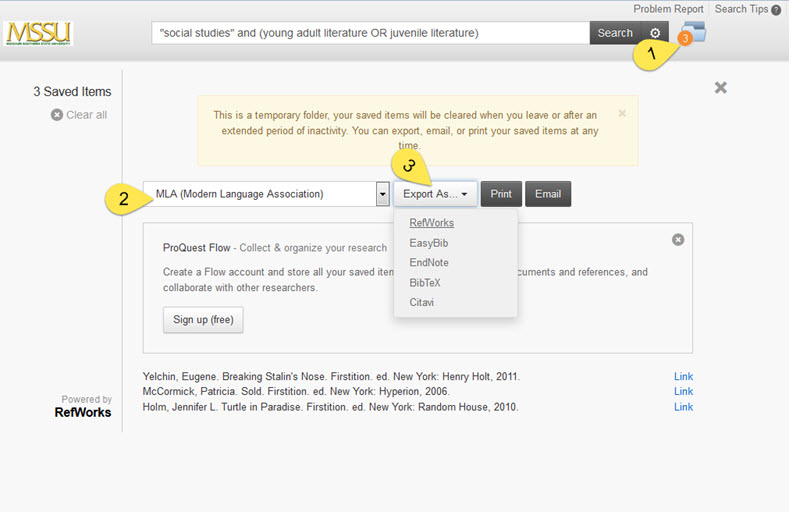Open Link for Turtle in Paradise

(x=683, y=407)
